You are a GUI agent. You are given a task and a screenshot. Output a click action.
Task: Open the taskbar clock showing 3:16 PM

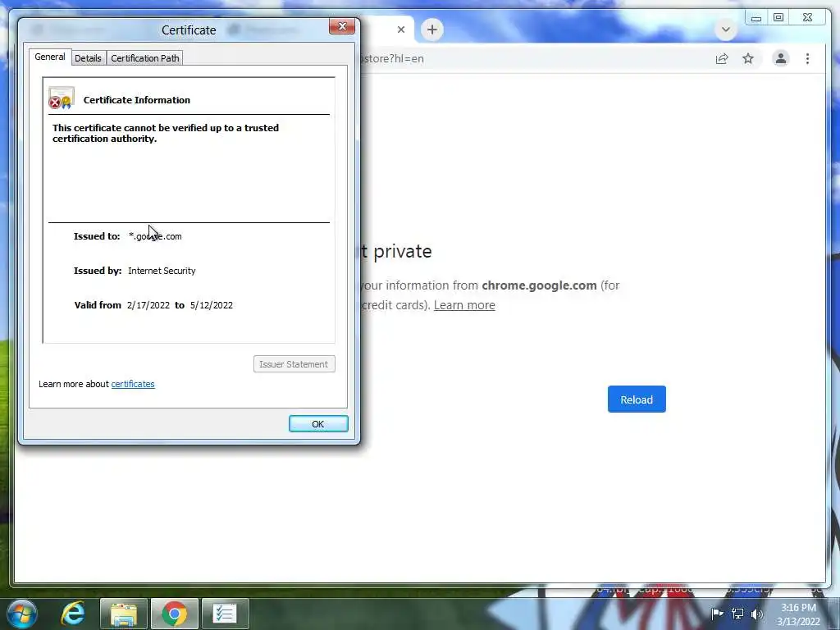tap(798, 614)
